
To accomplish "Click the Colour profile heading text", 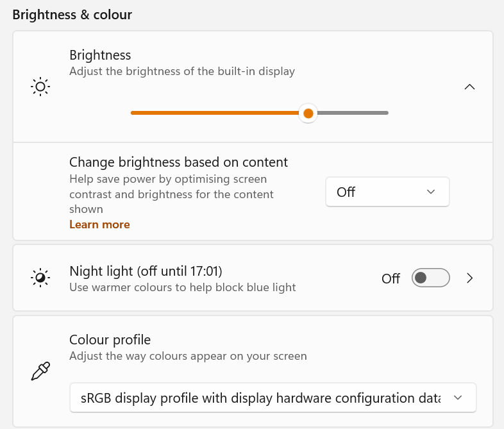I will (x=110, y=340).
